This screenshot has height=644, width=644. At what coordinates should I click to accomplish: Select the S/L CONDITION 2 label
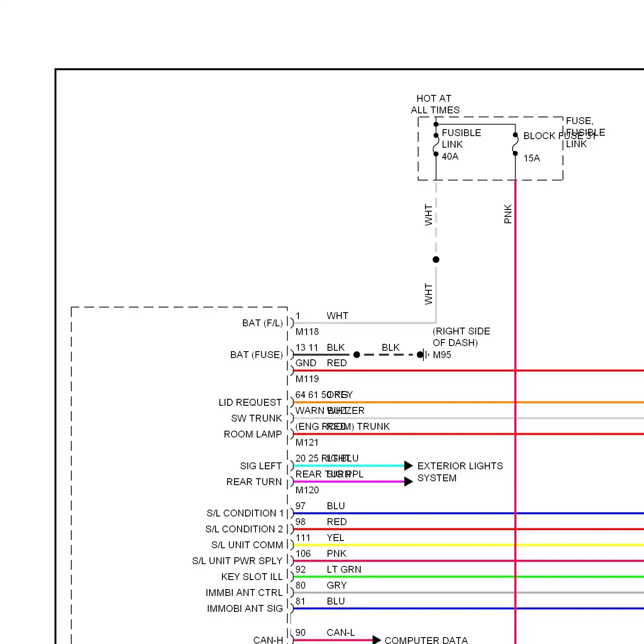[244, 529]
